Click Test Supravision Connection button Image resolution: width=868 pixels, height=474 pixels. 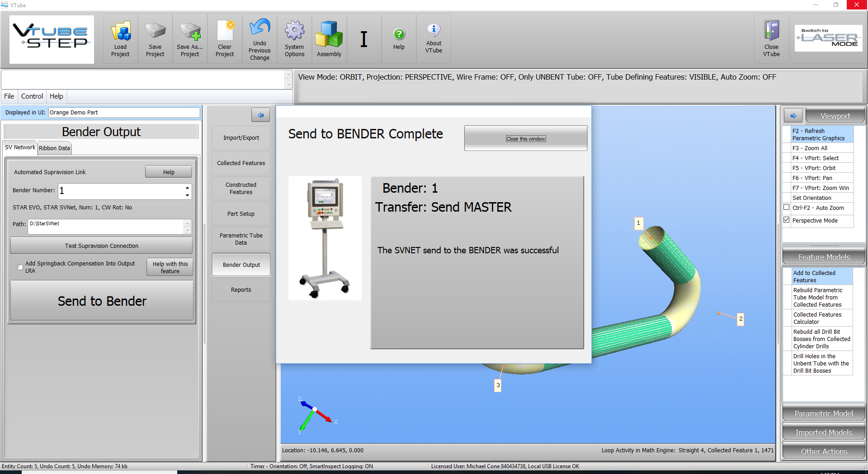click(102, 246)
